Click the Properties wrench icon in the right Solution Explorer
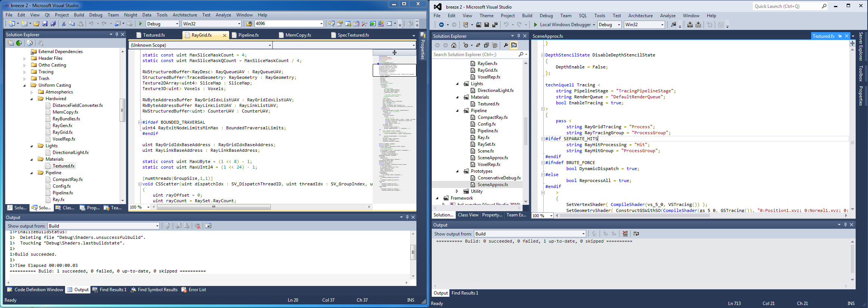Viewport: 868px width, 308px height. pos(506,45)
